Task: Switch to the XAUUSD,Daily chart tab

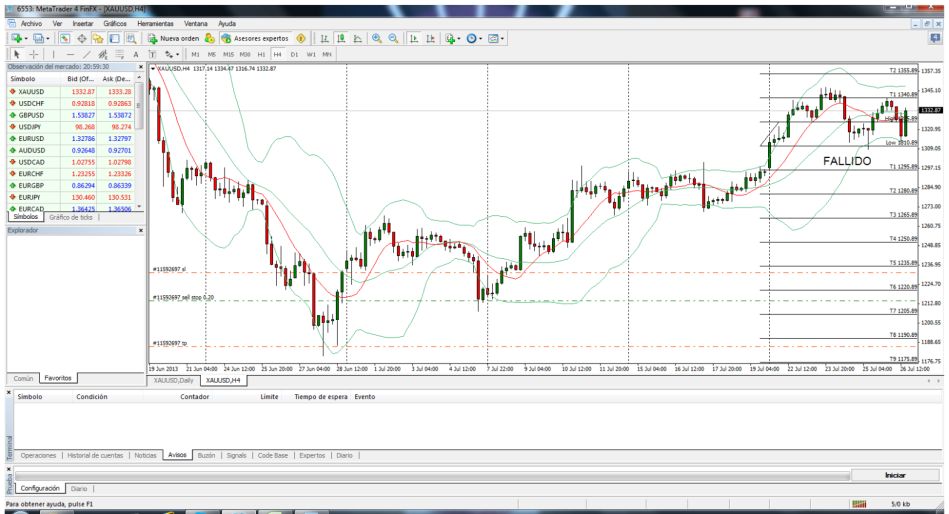Action: coord(172,380)
